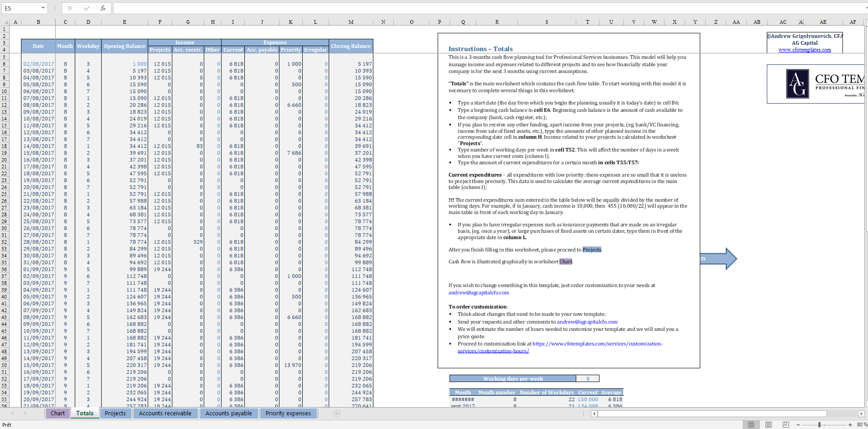Image resolution: width=868 pixels, height=429 pixels.
Task: Click the Enter checkmark formula icon
Action: [x=87, y=8]
